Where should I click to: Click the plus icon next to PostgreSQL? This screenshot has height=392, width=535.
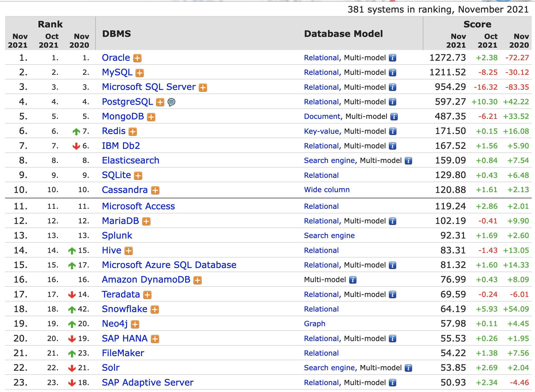(160, 102)
